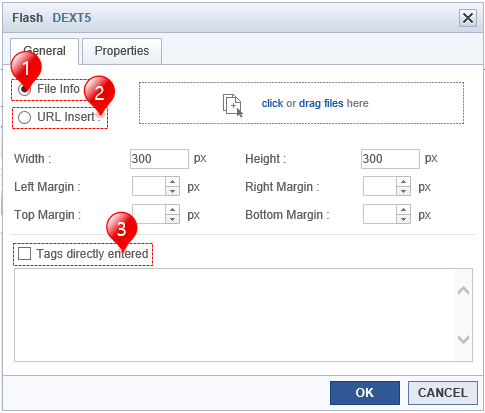Open the General tab
The height and width of the screenshot is (413, 485).
click(x=44, y=51)
